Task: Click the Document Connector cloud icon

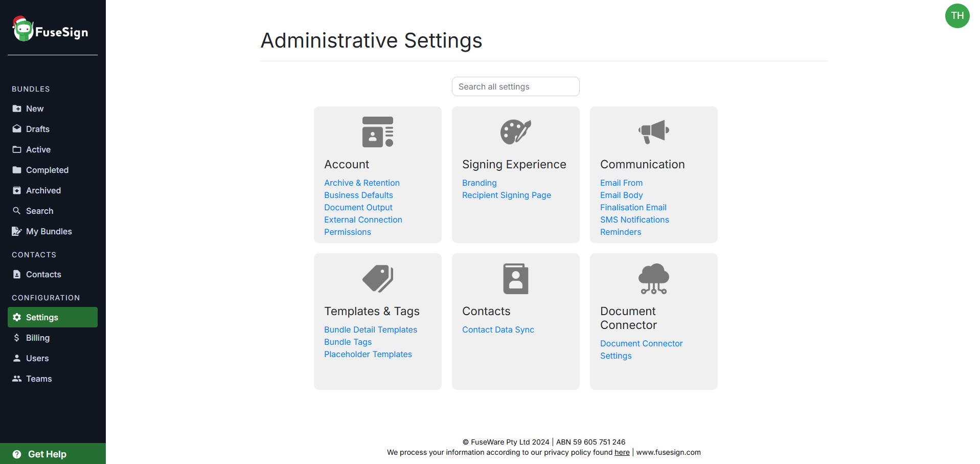Action: coord(654,279)
